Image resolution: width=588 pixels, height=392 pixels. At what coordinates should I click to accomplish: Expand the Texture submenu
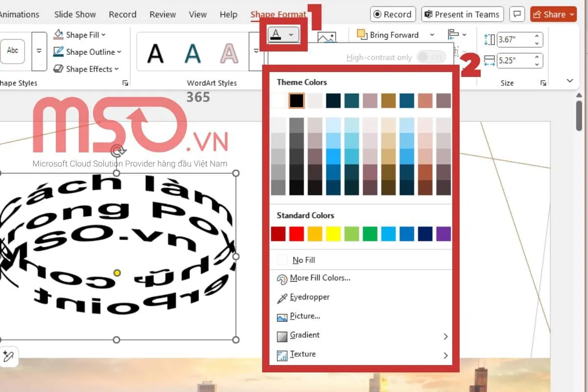tap(445, 355)
